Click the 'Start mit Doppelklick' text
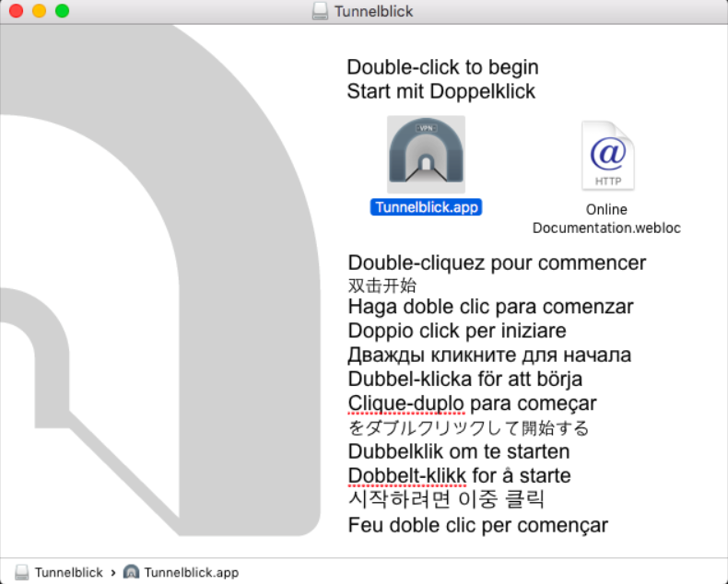Screen dimensions: 728x584 [x=440, y=91]
